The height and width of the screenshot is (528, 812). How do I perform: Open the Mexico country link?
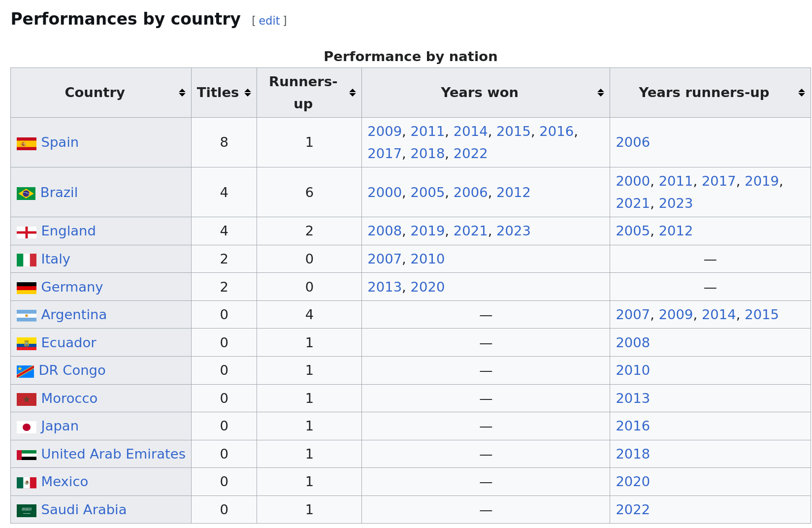65,482
